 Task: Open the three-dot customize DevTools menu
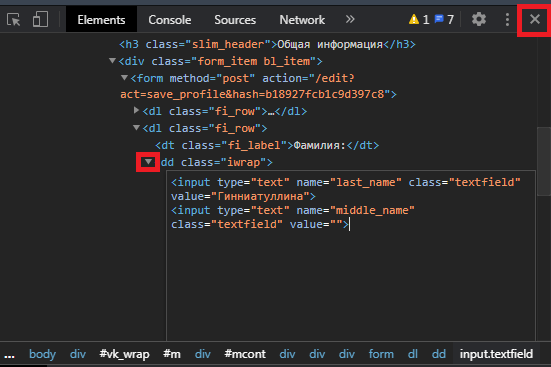click(x=507, y=19)
